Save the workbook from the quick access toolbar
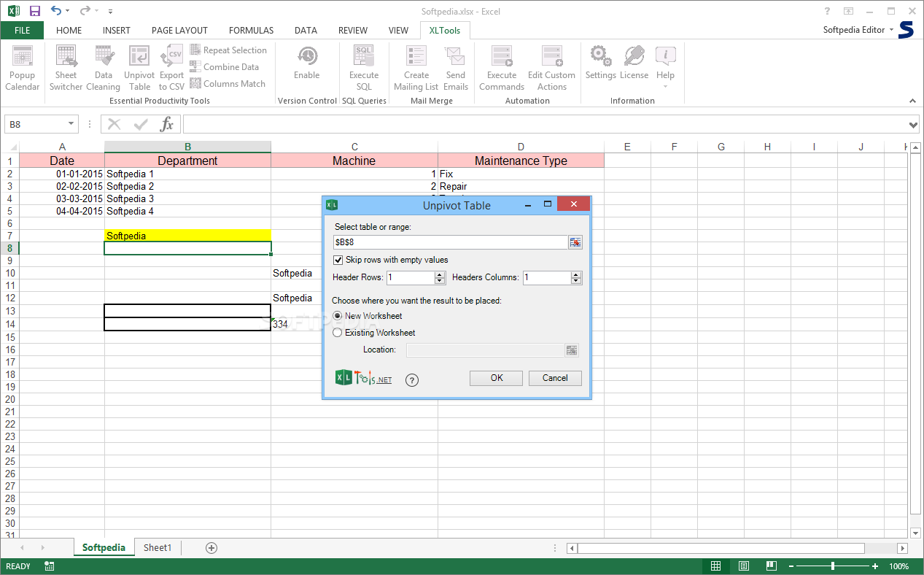The image size is (924, 575). [x=34, y=11]
